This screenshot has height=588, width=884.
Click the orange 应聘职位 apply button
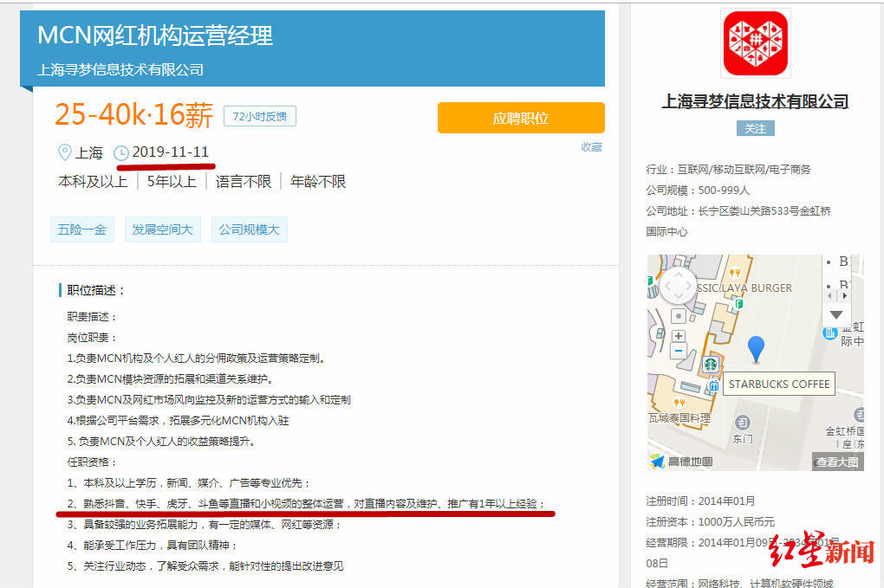pos(521,118)
